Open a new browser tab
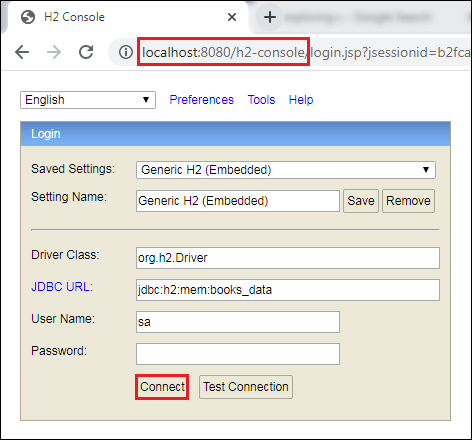Image resolution: width=472 pixels, height=440 pixels. point(270,17)
